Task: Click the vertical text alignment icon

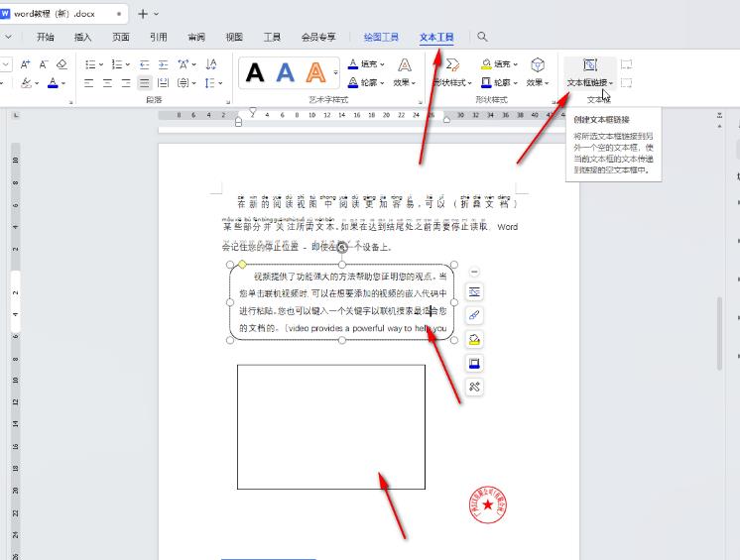Action: (184, 83)
